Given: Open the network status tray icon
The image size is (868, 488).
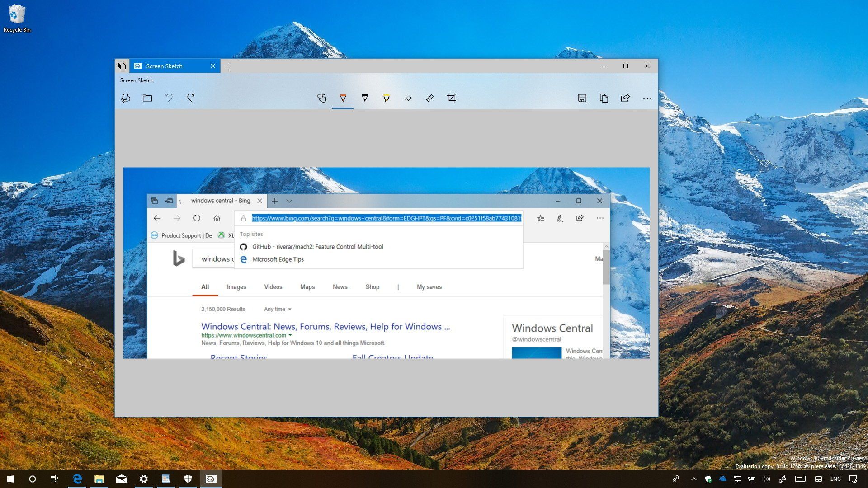Looking at the screenshot, I should pos(737,479).
